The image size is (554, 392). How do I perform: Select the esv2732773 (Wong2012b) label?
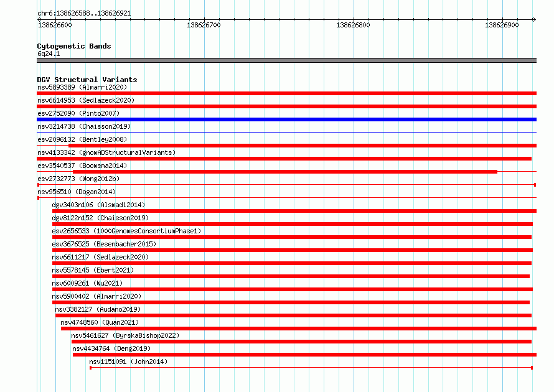[78, 179]
